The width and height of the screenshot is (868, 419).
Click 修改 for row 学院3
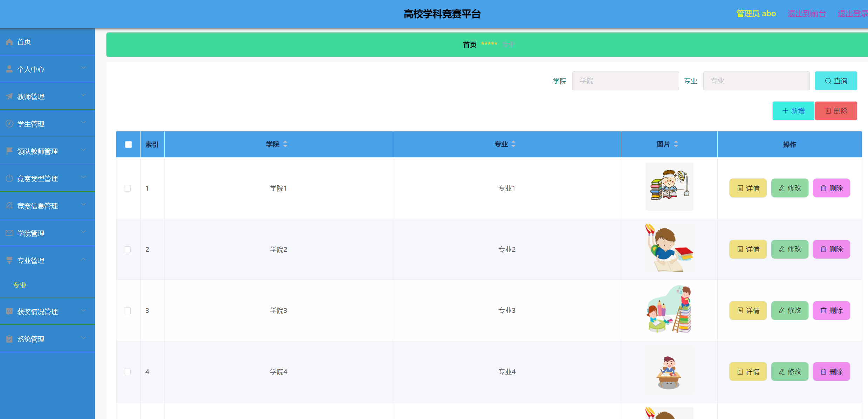790,310
